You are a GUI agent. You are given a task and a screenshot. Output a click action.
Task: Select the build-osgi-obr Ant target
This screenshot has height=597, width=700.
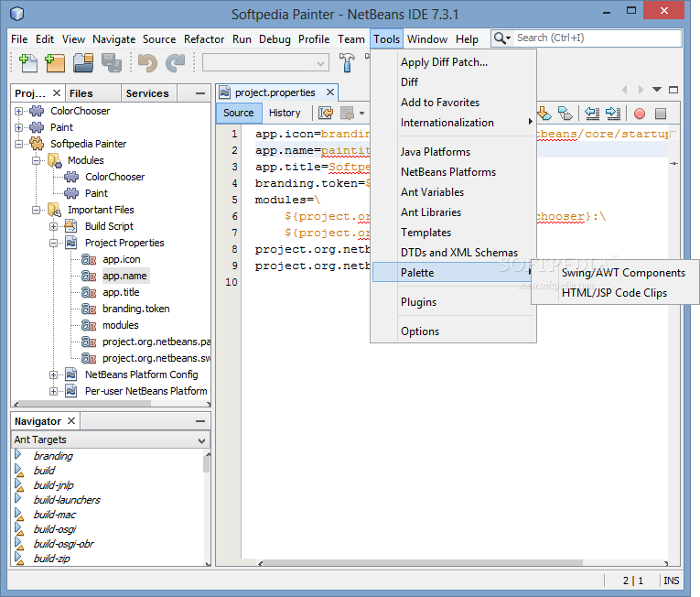tap(64, 544)
